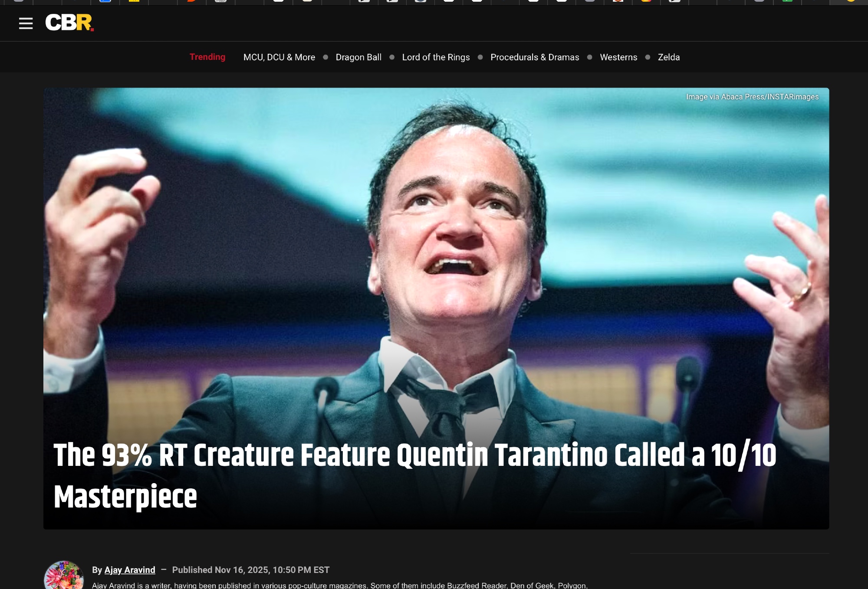Go to the Zelda trending topic
The height and width of the screenshot is (589, 868).
coord(669,57)
